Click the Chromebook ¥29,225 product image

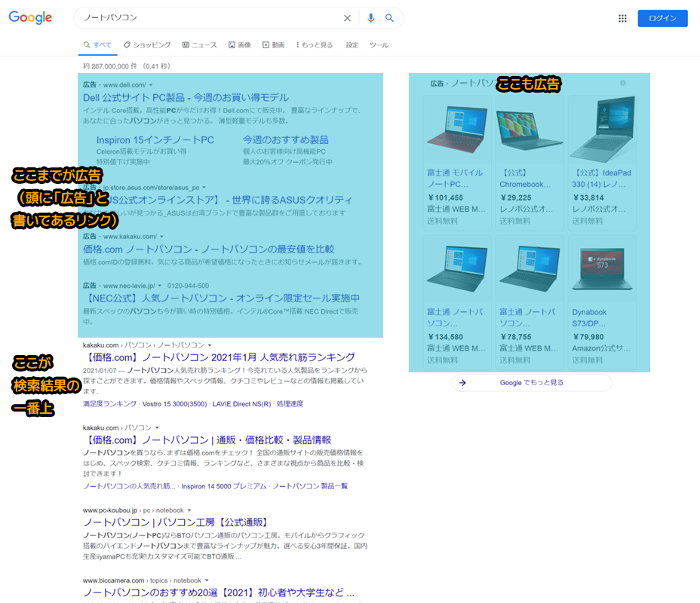click(530, 130)
